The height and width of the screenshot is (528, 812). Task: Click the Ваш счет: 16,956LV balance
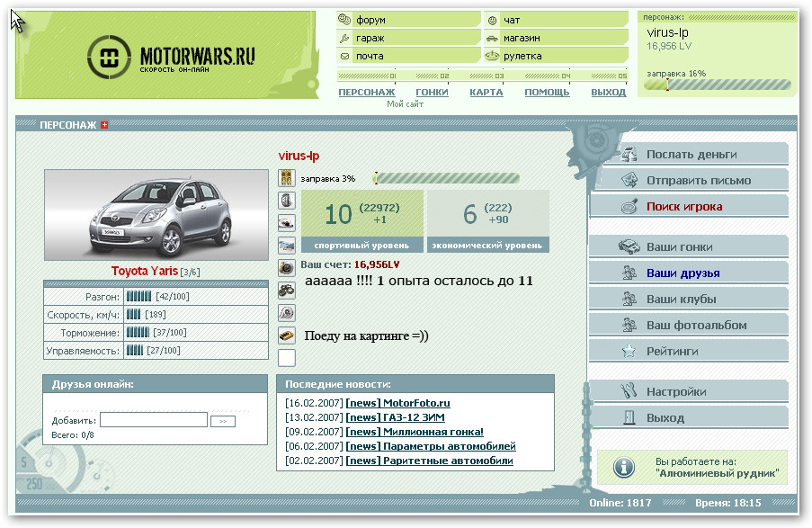(351, 264)
